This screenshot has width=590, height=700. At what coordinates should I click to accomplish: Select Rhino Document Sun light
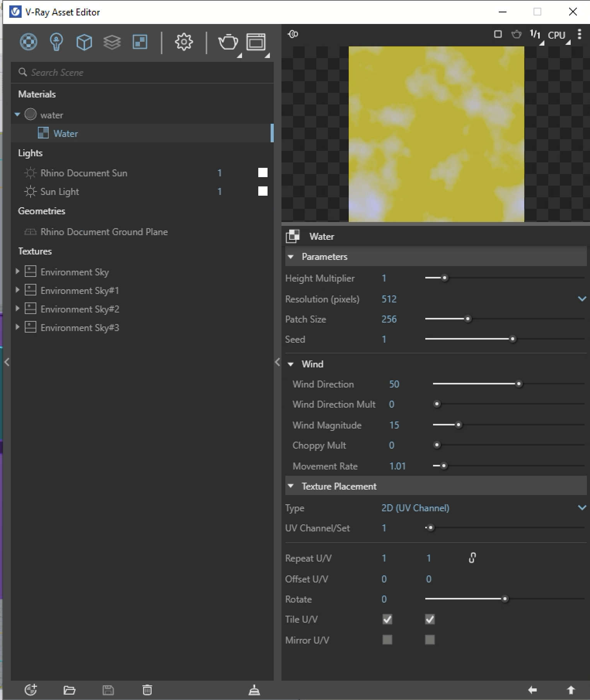[84, 173]
